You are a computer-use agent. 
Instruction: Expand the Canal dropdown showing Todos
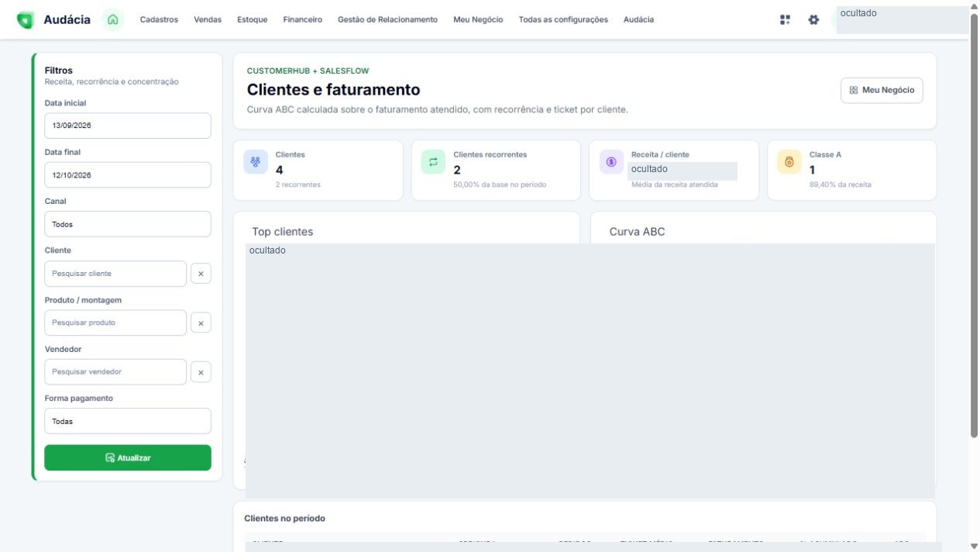[128, 224]
